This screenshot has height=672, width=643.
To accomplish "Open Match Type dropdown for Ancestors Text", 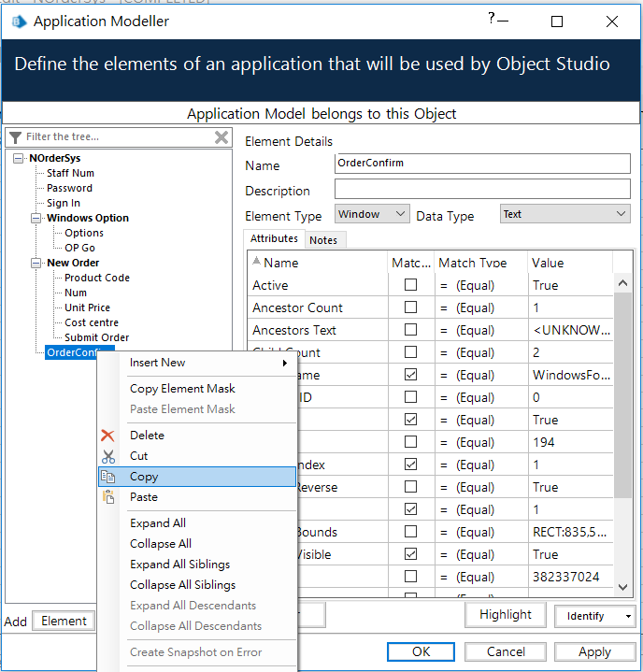I will (x=480, y=330).
